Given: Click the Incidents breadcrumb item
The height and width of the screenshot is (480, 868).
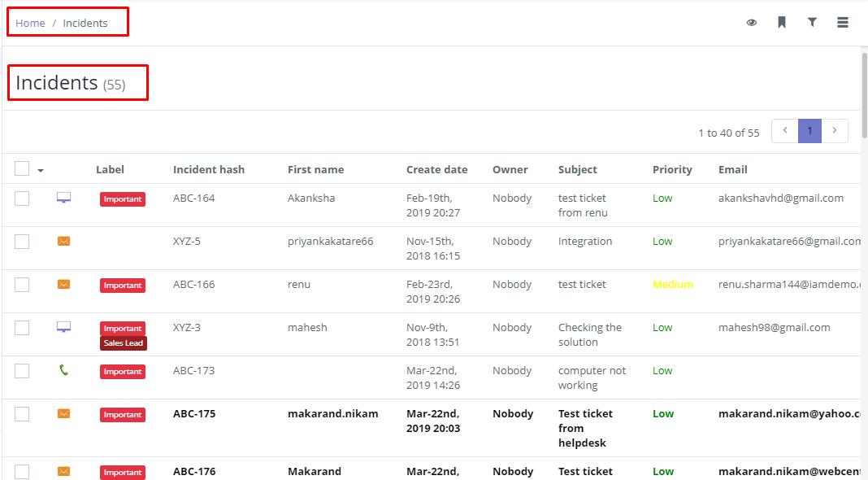Looking at the screenshot, I should (86, 23).
